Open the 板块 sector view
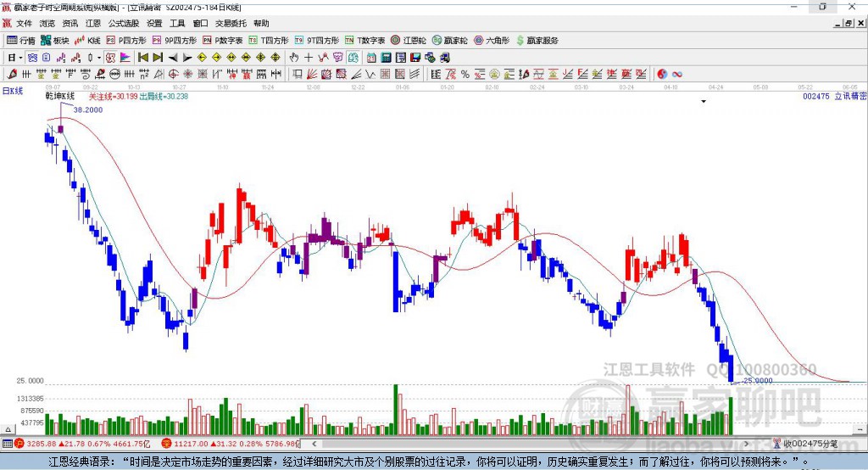This screenshot has width=868, height=470. click(x=54, y=41)
